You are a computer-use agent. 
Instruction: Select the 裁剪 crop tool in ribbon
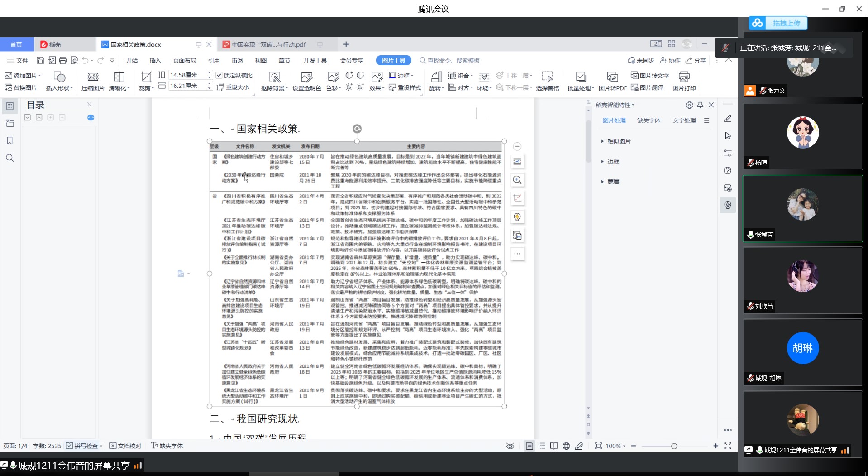pos(146,77)
